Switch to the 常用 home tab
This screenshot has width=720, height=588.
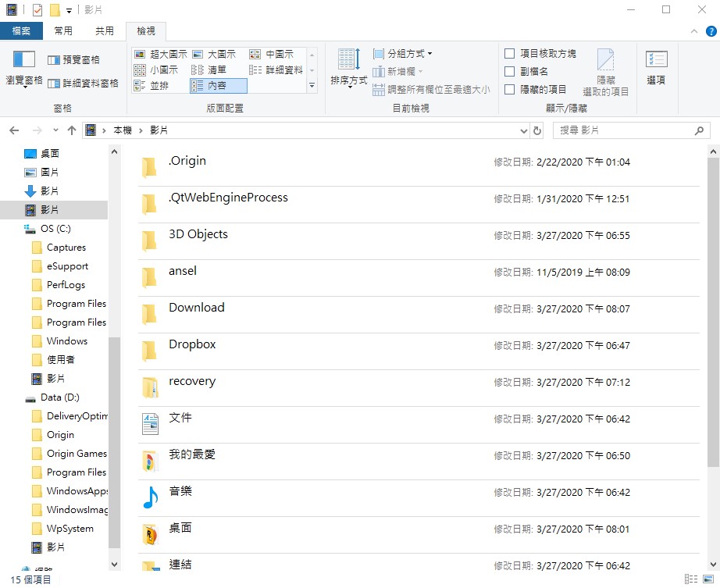(63, 30)
